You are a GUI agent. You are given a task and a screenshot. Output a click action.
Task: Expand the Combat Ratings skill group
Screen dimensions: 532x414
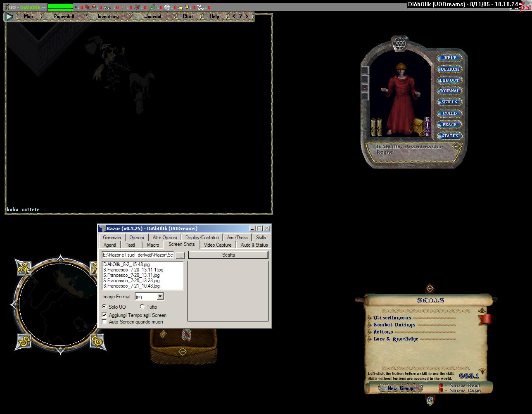[369, 325]
